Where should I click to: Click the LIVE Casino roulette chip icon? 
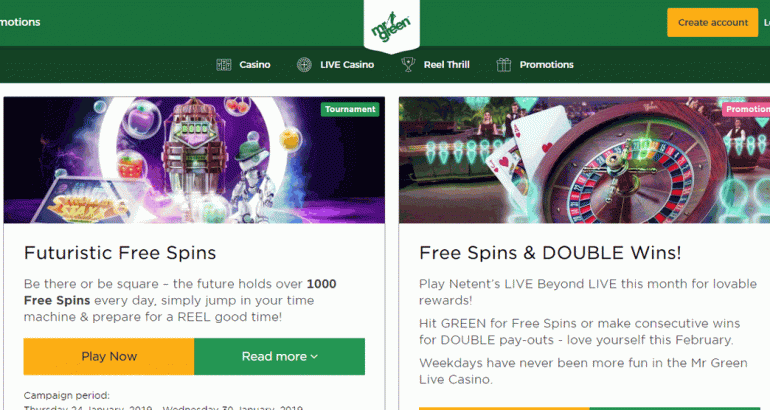304,64
